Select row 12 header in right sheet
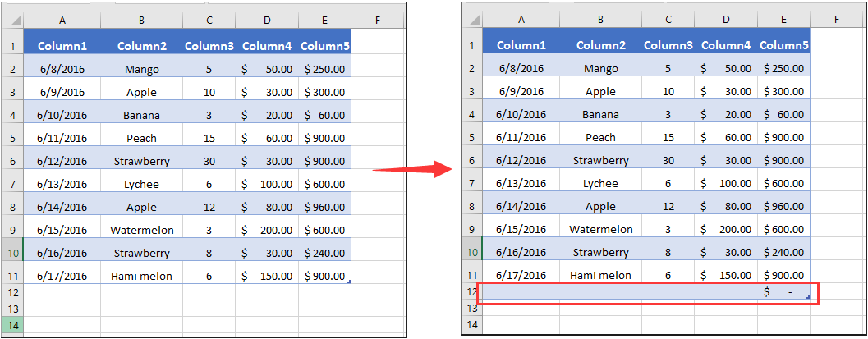The height and width of the screenshot is (339, 868). coord(471,291)
